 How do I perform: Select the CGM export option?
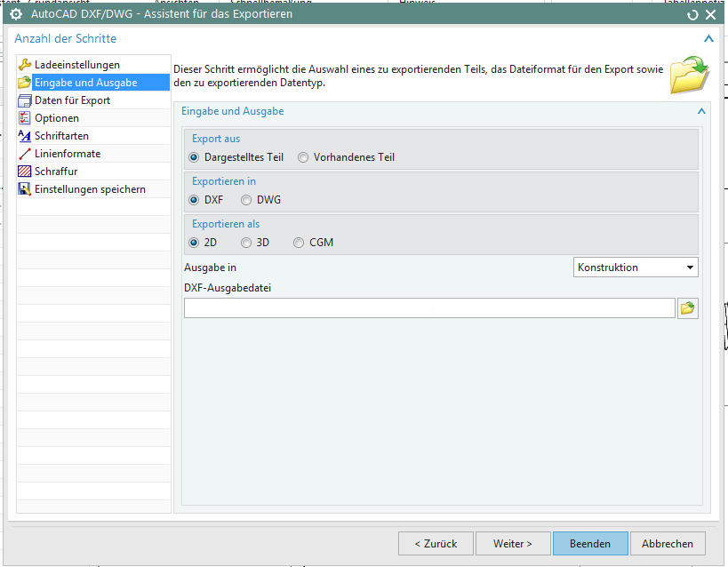pos(299,243)
